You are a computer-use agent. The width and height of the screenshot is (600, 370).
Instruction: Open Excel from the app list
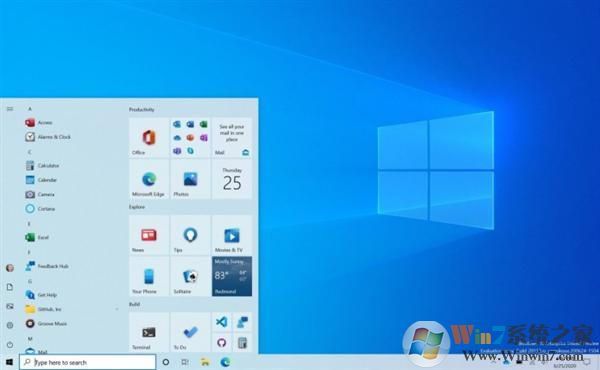point(73,237)
